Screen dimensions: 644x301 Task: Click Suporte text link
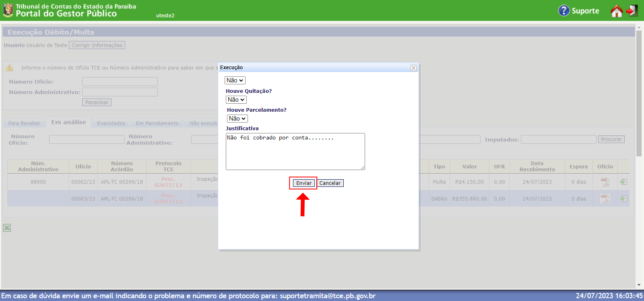pyautogui.click(x=585, y=11)
